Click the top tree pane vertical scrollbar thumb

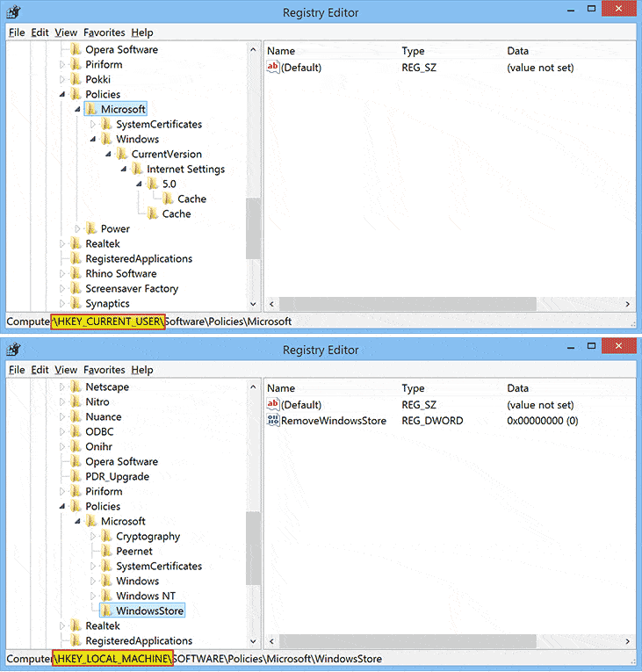pyautogui.click(x=253, y=228)
